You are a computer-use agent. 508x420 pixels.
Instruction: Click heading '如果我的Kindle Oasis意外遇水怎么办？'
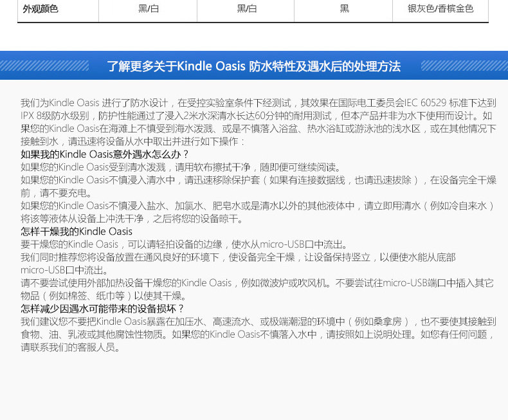105,154
